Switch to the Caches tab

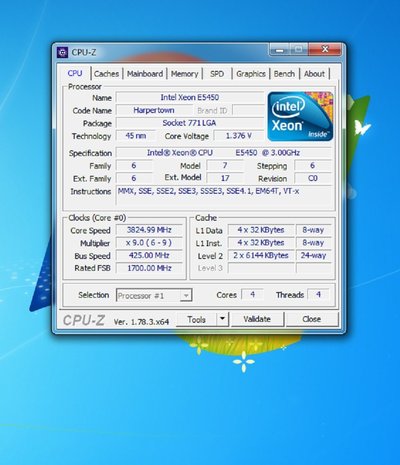(106, 74)
